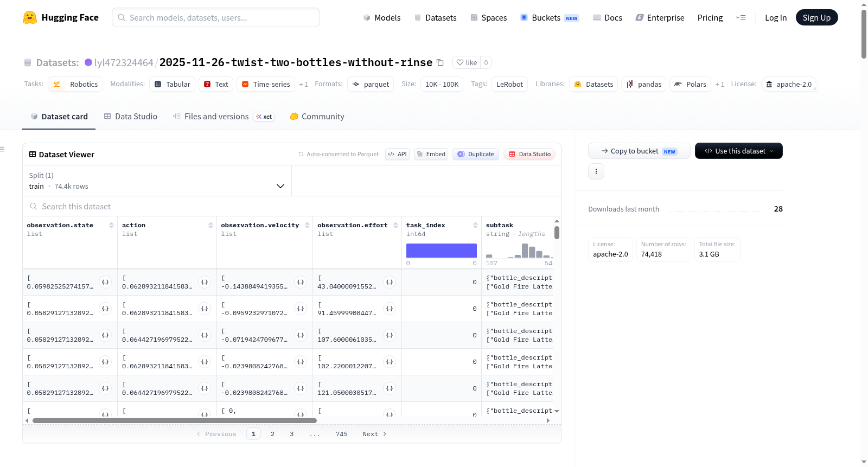Screen dimensions: 868x467
Task: Click the Duplicate button
Action: [x=476, y=154]
